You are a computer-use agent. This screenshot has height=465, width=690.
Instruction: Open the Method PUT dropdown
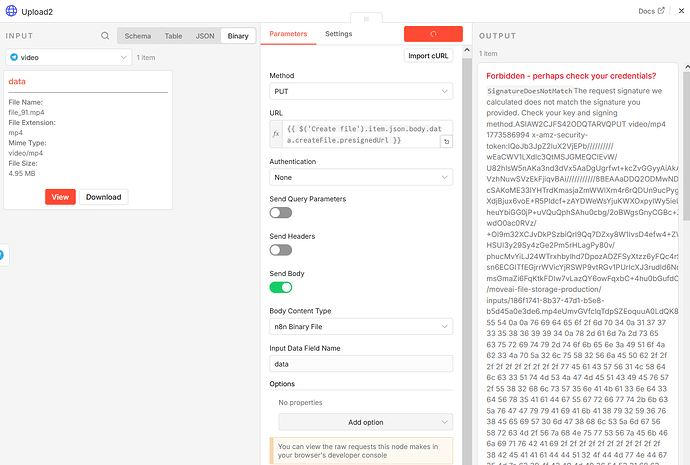click(x=361, y=92)
